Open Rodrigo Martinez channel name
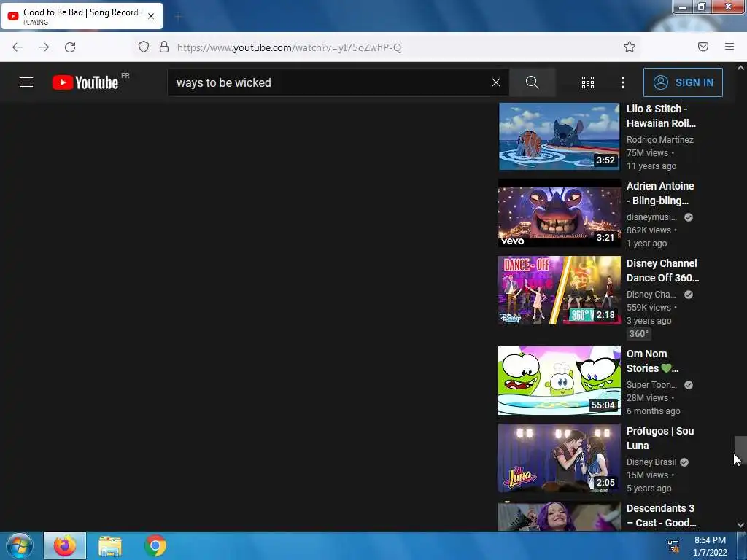Viewport: 747px width, 560px height. point(659,139)
